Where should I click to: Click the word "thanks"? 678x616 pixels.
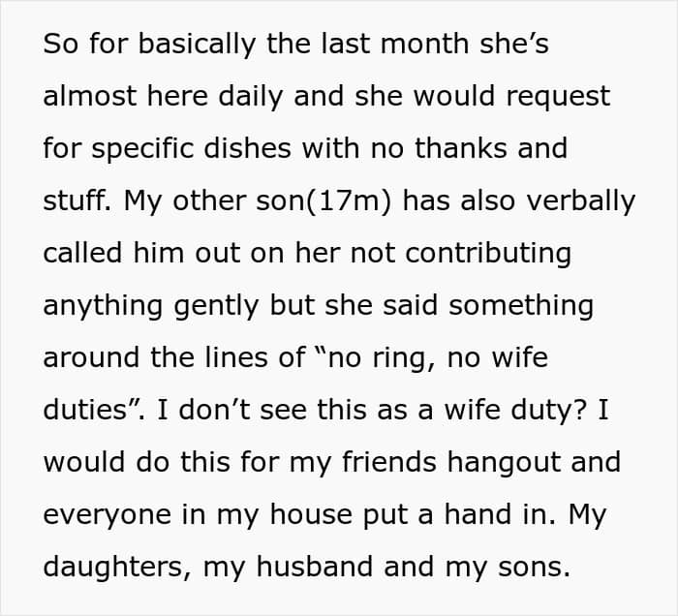click(460, 148)
